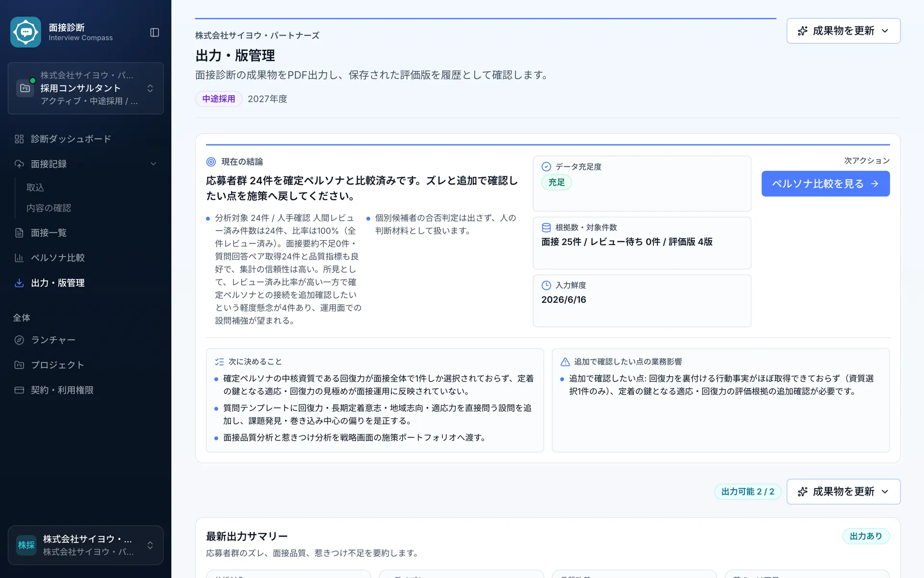Image resolution: width=924 pixels, height=578 pixels.
Task: Click the up-down chevron on project switcher
Action: 150,88
